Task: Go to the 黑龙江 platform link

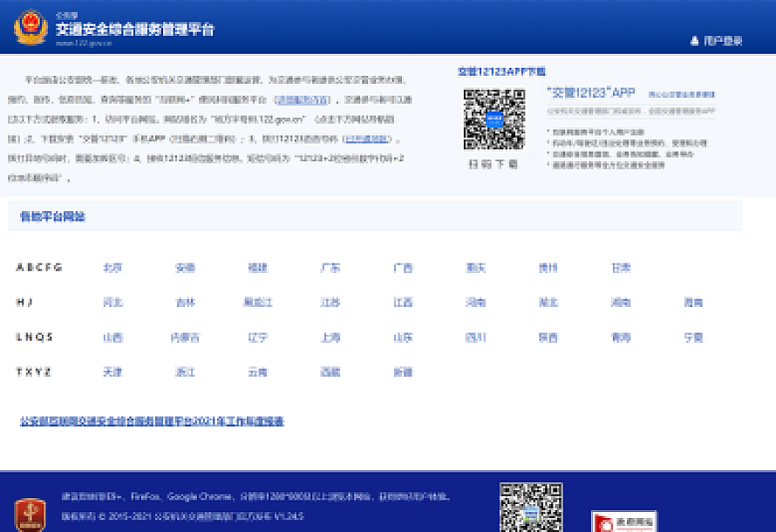Action: coord(257,303)
